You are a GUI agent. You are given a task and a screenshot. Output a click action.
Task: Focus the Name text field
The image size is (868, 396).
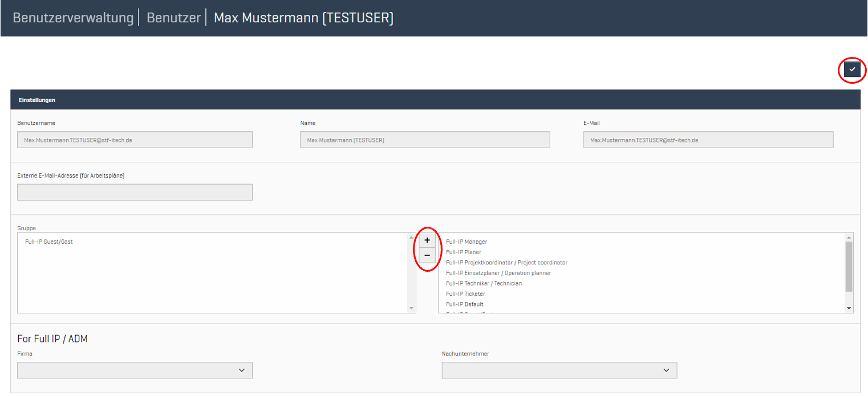[425, 140]
